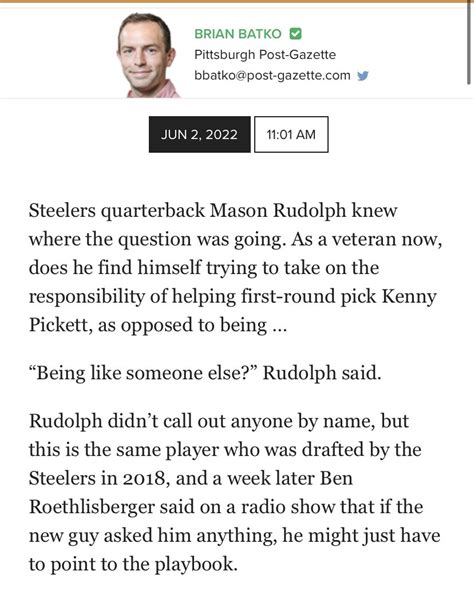Click the Twitter bird icon
This screenshot has height=591, width=474.
point(362,76)
